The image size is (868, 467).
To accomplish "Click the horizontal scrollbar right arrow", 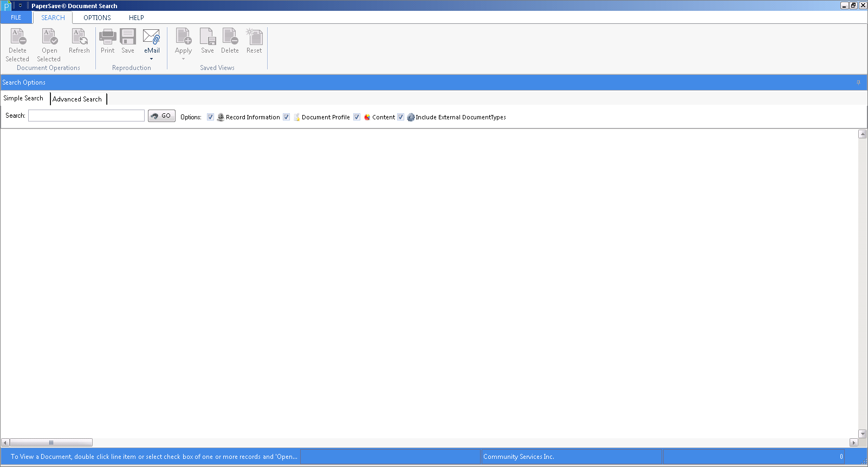I will pos(854,443).
